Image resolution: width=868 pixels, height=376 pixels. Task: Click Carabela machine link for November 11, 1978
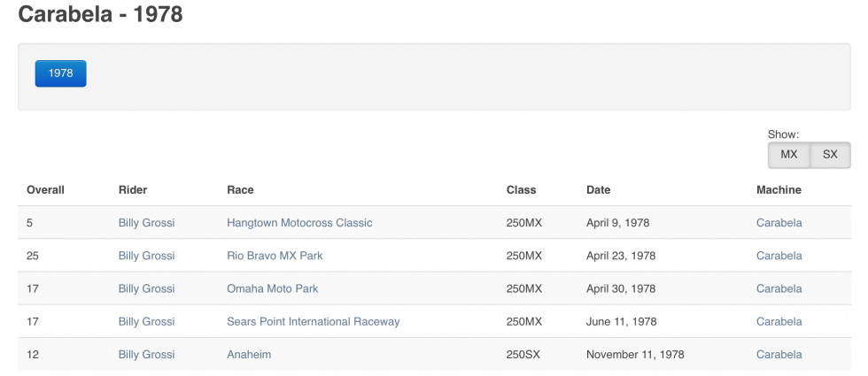[x=779, y=354]
